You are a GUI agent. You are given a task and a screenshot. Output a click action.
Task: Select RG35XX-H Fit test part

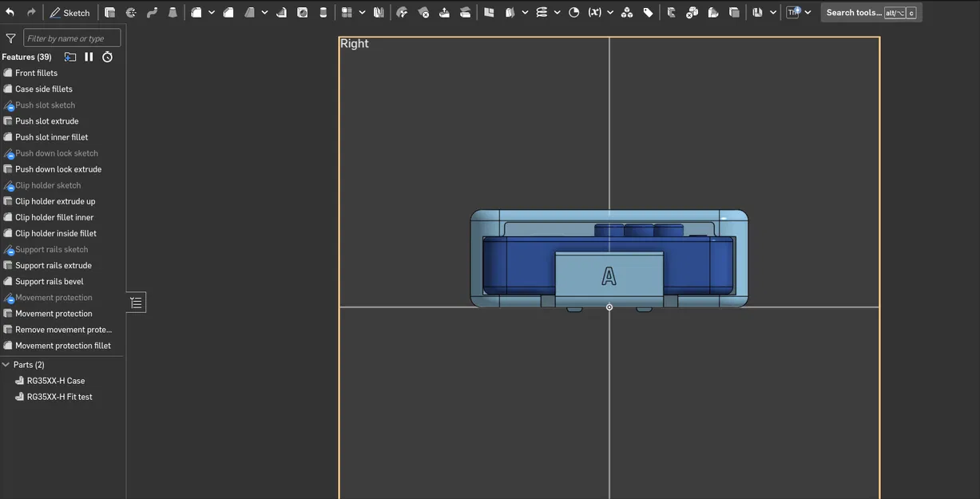tap(59, 397)
